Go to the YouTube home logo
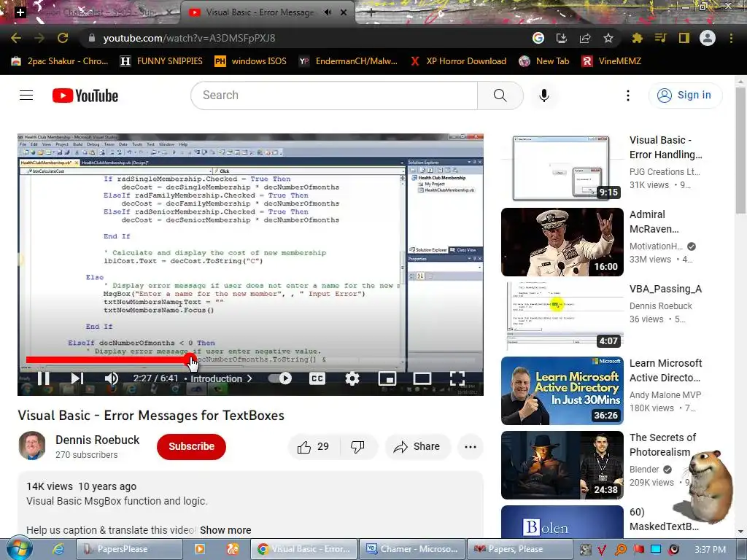Image resolution: width=747 pixels, height=560 pixels. 85,96
